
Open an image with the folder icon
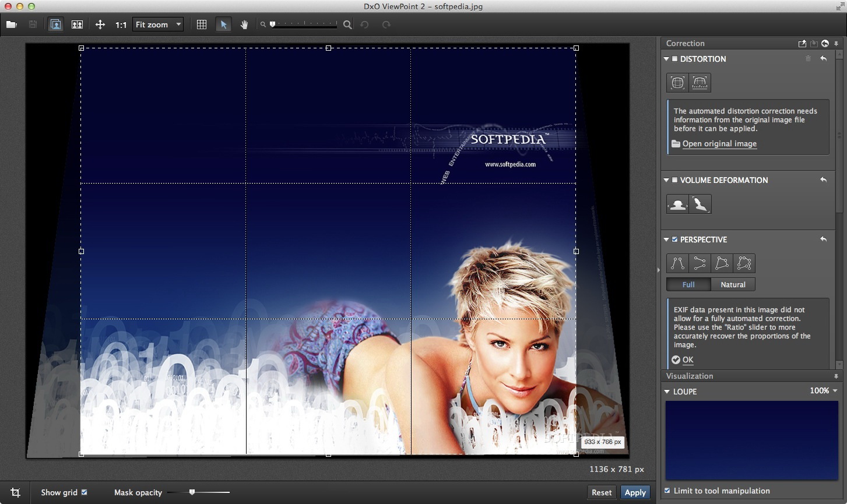point(11,24)
